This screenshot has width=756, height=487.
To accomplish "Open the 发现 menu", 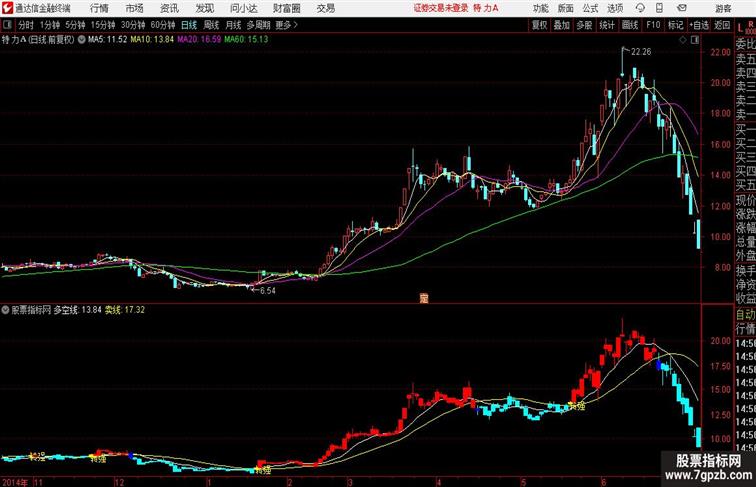I will pos(204,8).
